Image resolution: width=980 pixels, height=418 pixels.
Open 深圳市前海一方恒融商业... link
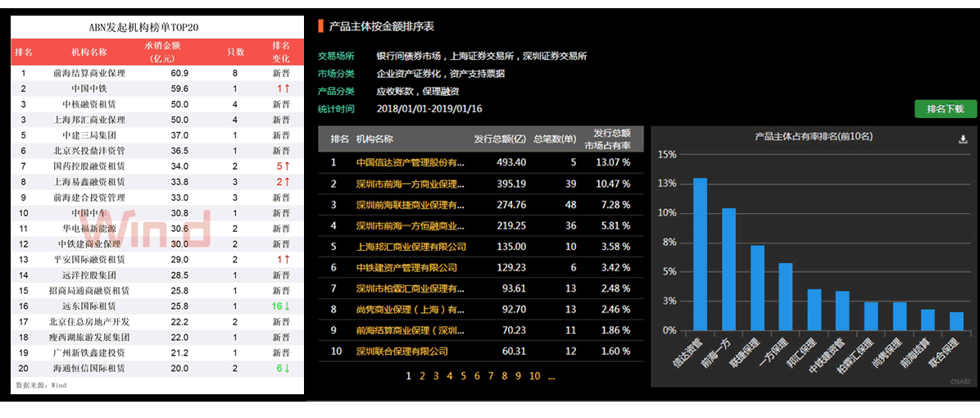pyautogui.click(x=410, y=225)
